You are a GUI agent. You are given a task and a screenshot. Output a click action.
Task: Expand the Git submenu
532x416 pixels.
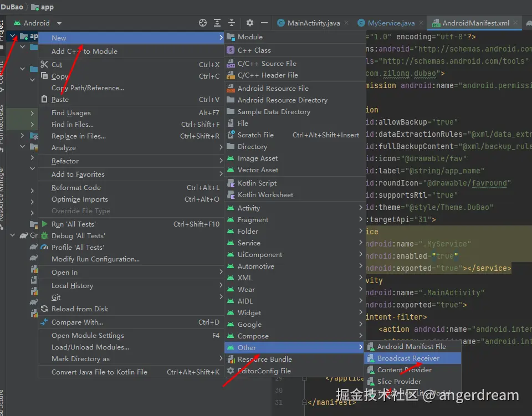[x=131, y=297]
